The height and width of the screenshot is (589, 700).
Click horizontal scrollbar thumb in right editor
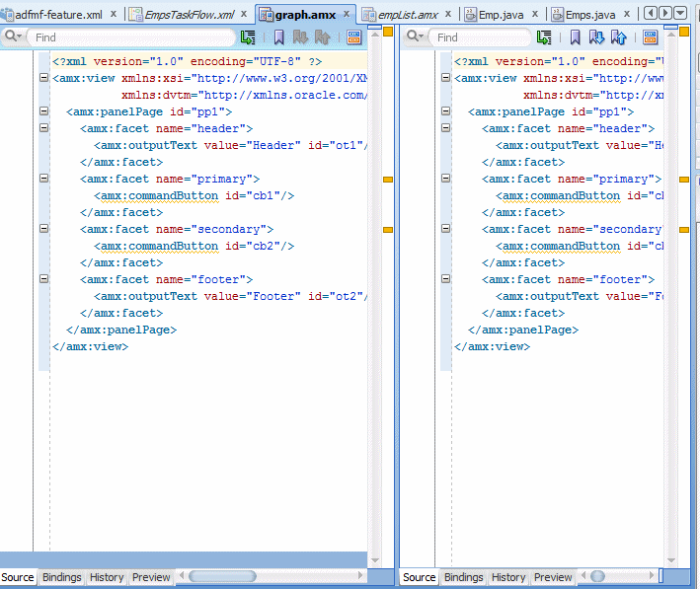tap(597, 576)
